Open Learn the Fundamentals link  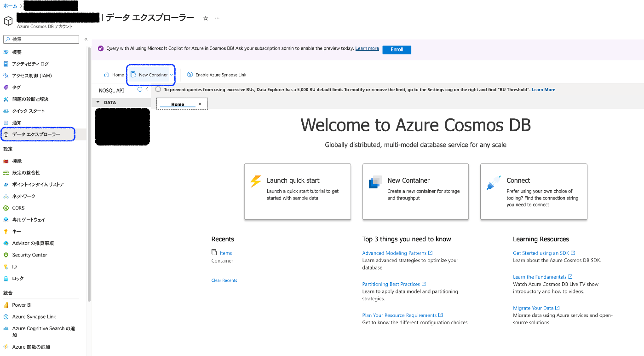543,277
